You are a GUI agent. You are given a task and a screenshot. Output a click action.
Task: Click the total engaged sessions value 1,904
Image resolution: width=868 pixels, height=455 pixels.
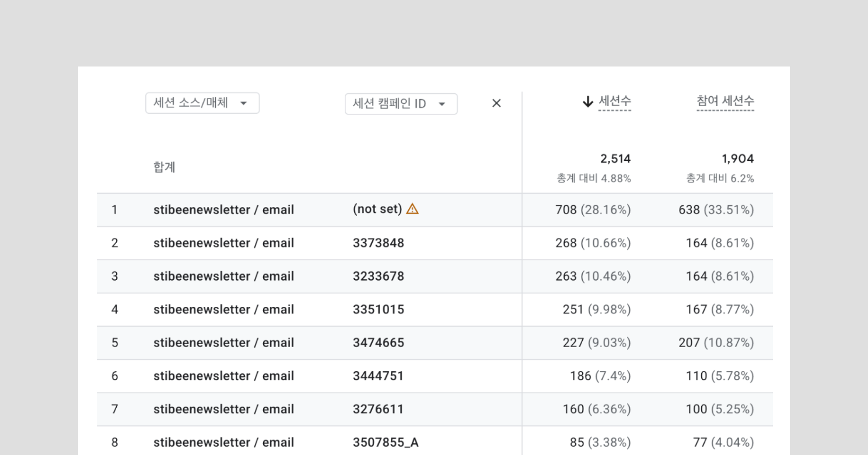pos(738,159)
